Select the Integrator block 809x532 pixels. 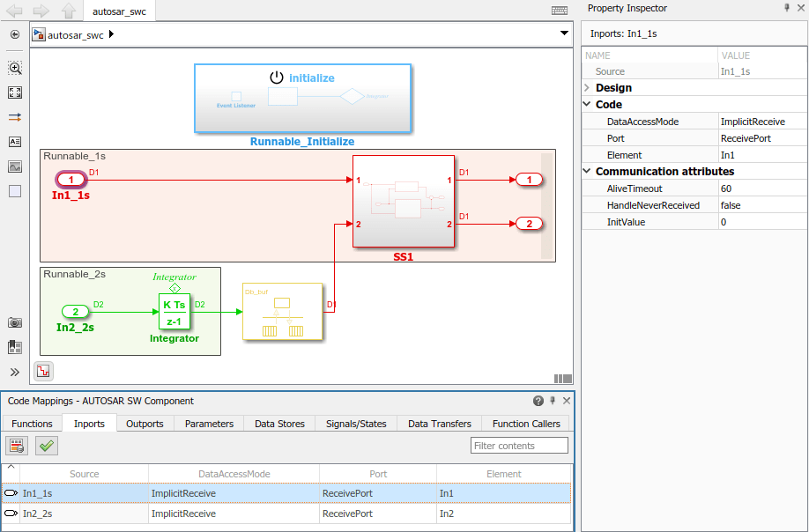pos(174,312)
